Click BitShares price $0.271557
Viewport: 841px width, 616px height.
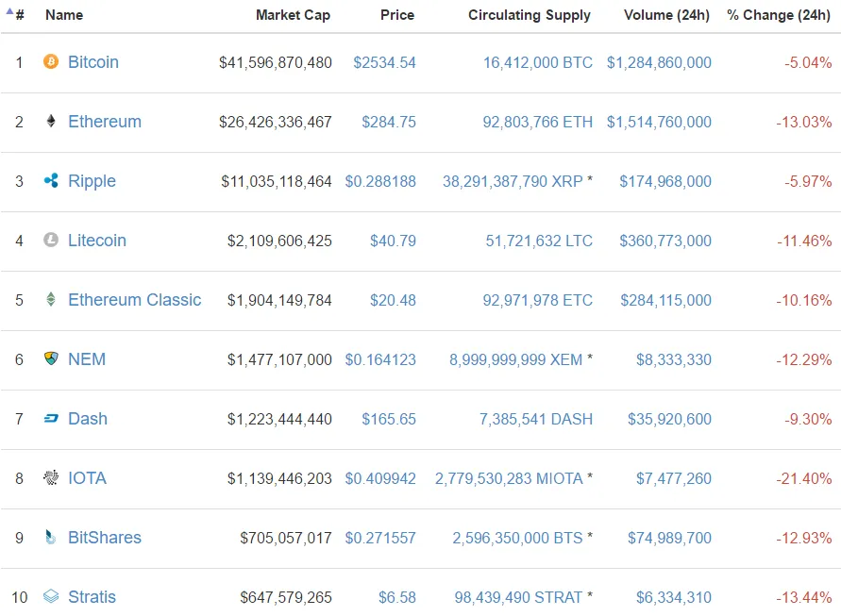pyautogui.click(x=380, y=539)
